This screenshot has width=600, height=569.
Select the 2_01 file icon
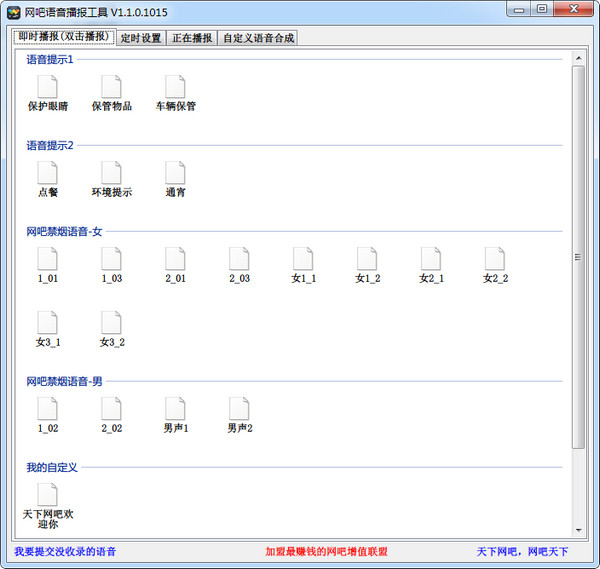point(175,259)
